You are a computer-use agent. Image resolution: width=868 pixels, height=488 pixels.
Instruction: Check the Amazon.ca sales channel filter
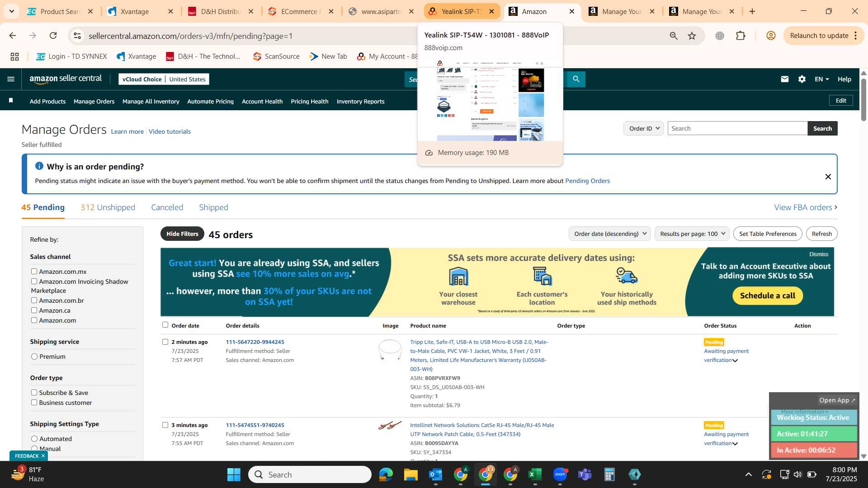(34, 310)
